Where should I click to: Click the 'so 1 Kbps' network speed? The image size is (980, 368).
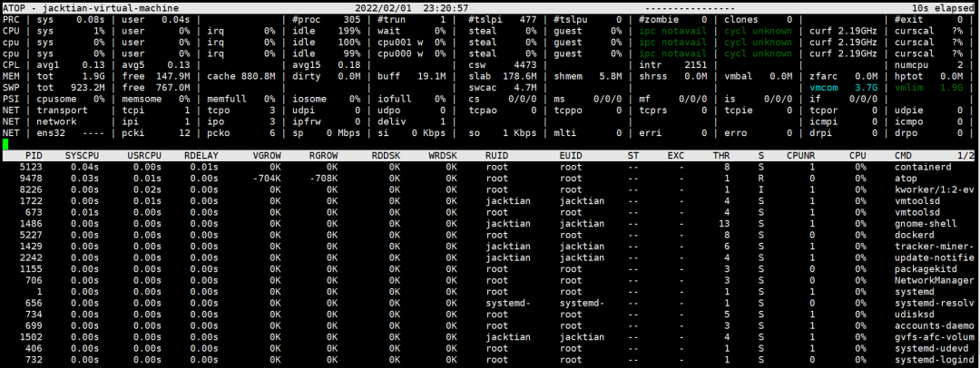[x=502, y=133]
